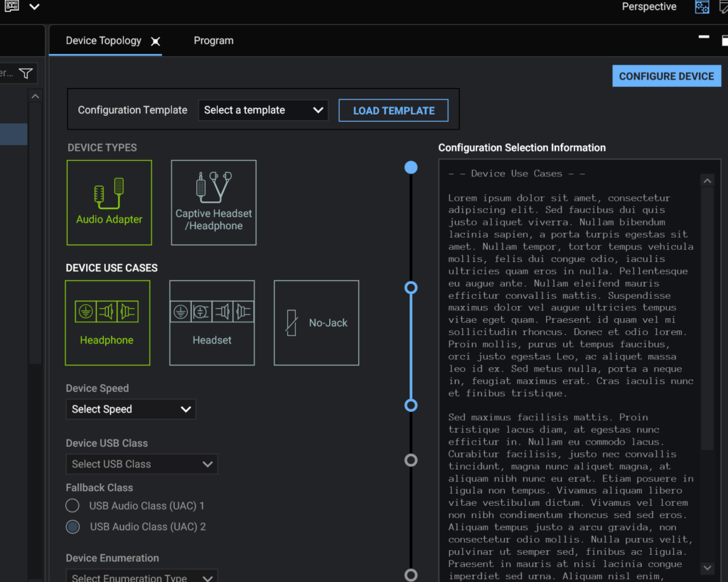The height and width of the screenshot is (582, 728).
Task: Switch to the Device Topology tab
Action: click(104, 41)
